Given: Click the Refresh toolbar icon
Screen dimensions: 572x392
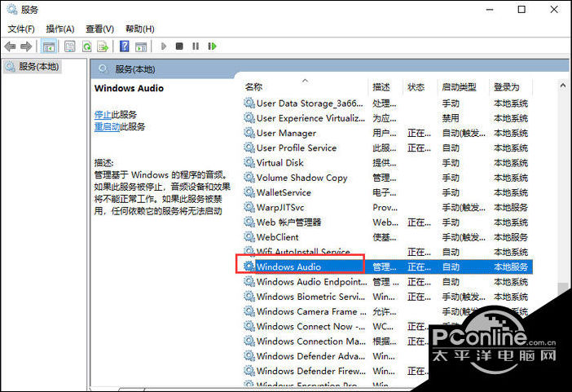Looking at the screenshot, I should coord(87,46).
